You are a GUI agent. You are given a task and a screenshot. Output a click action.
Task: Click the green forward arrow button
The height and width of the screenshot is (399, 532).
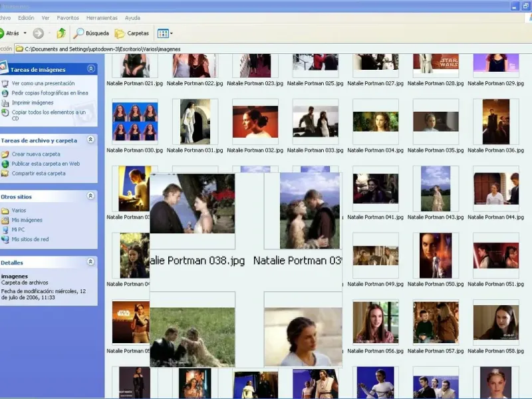(x=38, y=33)
